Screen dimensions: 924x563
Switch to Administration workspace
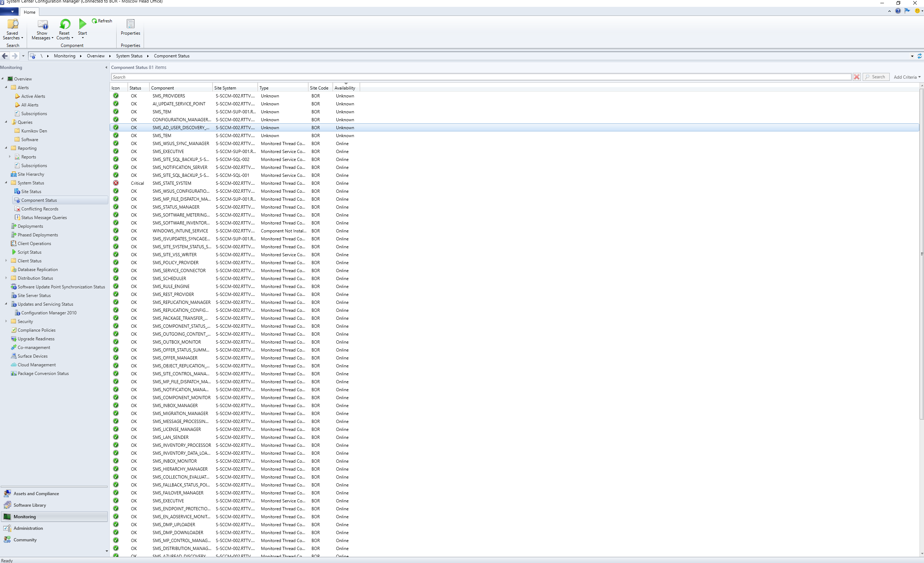click(55, 528)
